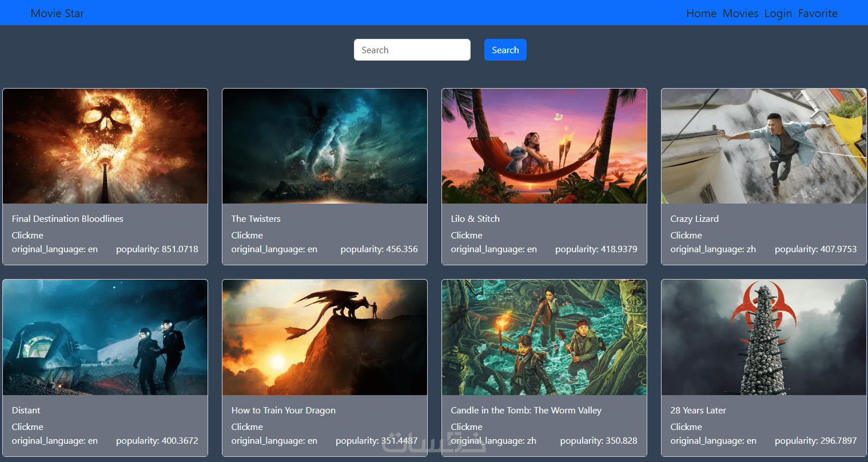Click popularity: 296.7897 value
Viewport: 868px width, 462px height.
point(816,440)
